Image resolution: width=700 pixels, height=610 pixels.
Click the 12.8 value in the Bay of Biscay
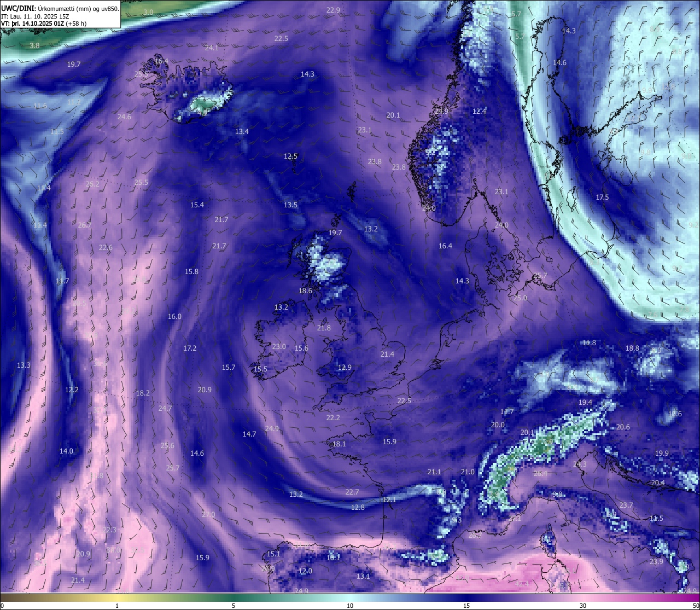tap(358, 507)
